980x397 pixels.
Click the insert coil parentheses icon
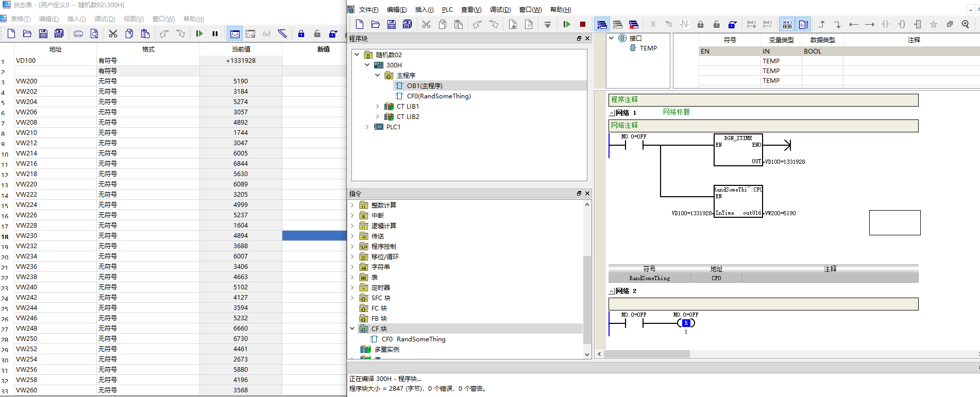click(x=901, y=24)
